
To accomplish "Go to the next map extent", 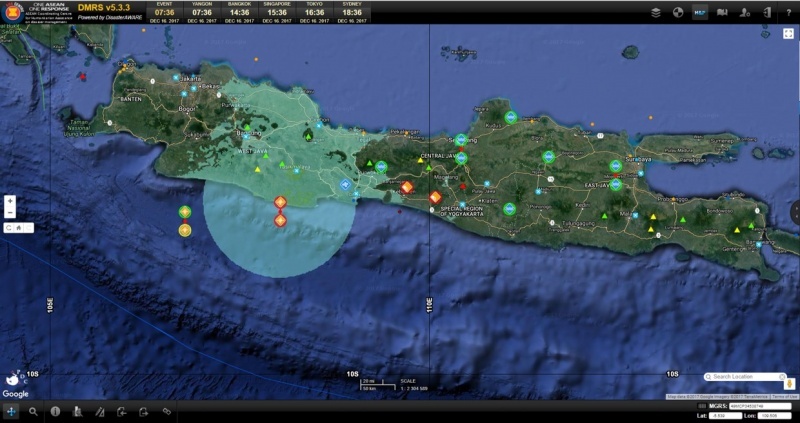I will [x=144, y=411].
